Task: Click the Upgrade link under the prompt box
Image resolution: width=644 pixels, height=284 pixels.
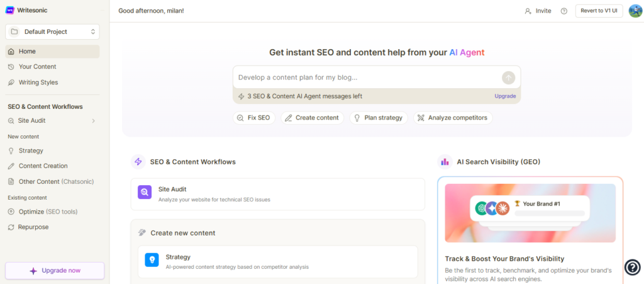Action: click(505, 96)
